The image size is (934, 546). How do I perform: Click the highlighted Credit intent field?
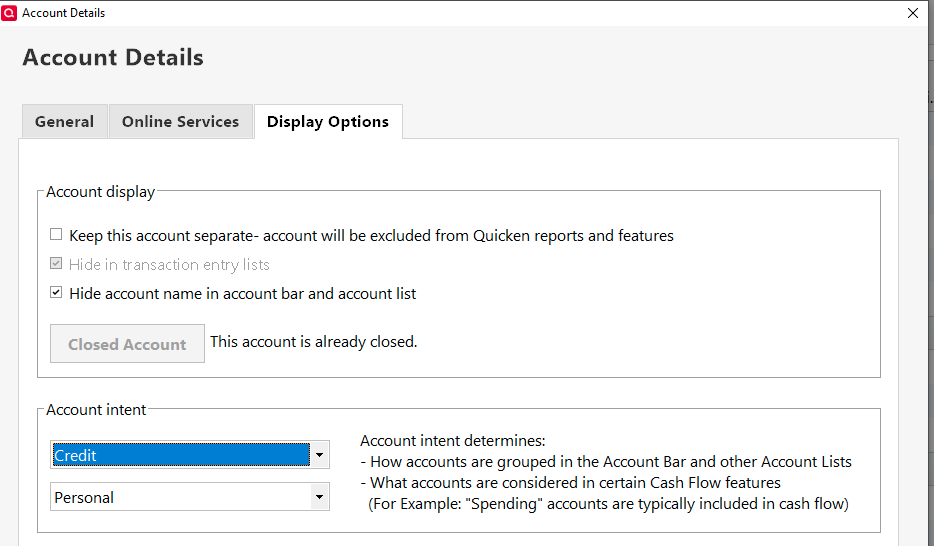[x=180, y=456]
